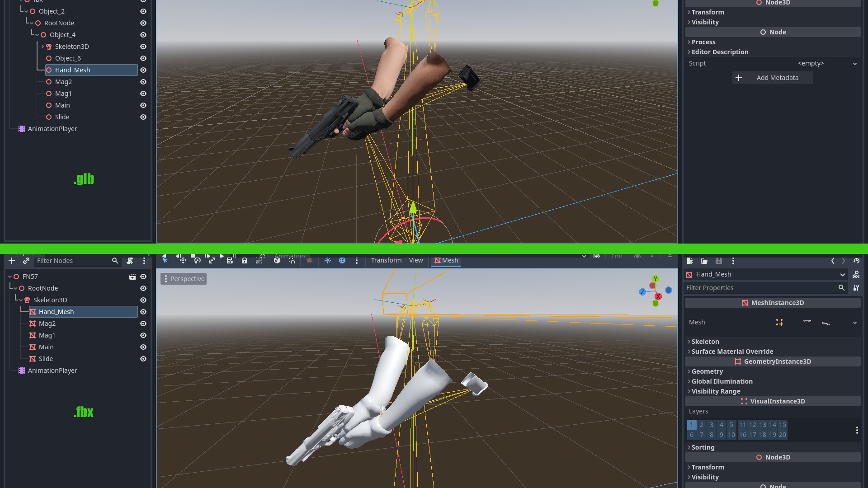
Task: Toggle visibility of Hand_Mesh node
Action: (143, 70)
